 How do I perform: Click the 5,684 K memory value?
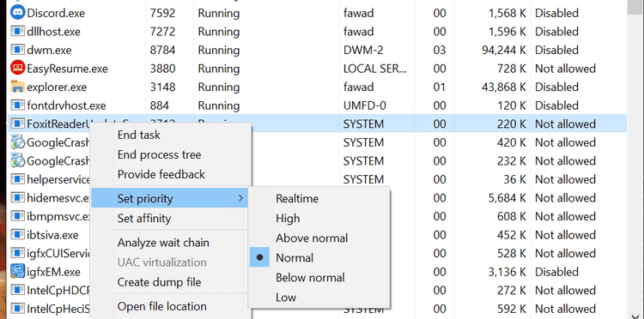(507, 198)
